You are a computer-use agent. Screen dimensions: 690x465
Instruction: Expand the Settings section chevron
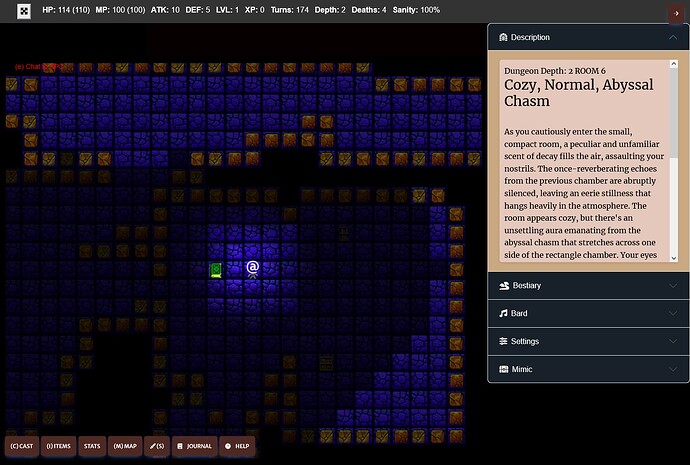(x=672, y=341)
